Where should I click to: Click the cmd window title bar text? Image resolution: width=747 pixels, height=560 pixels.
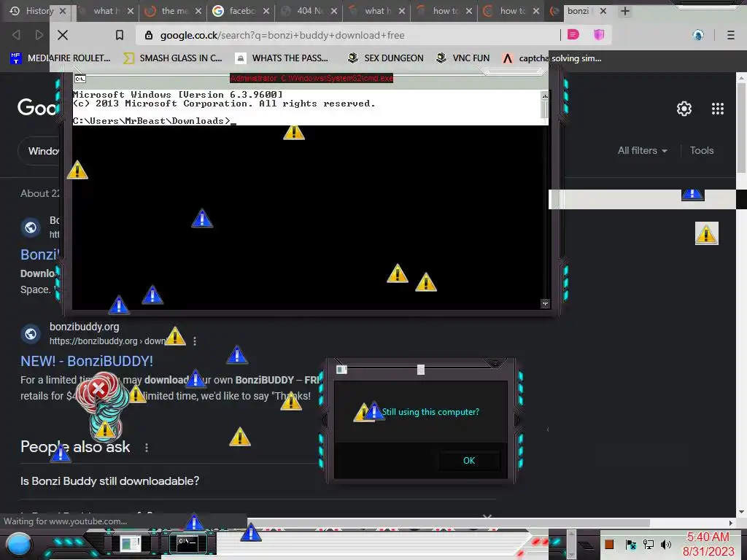[x=311, y=78]
